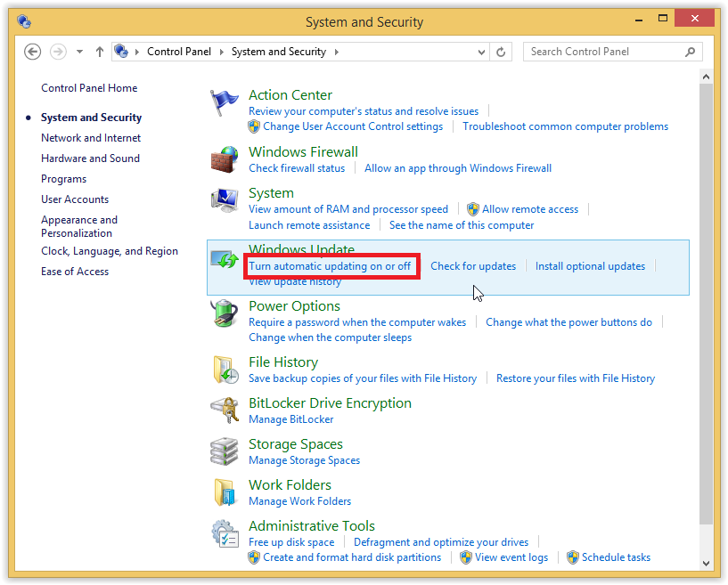
Task: Click the Forward navigation arrow
Action: point(58,52)
